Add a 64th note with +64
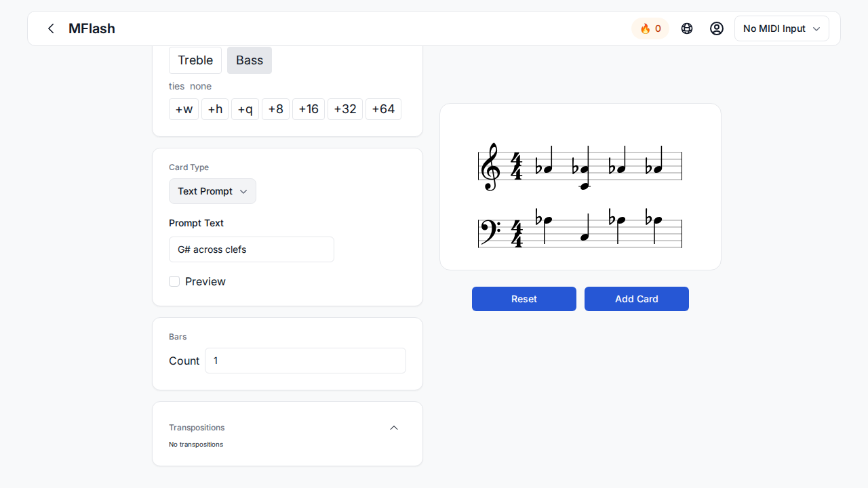This screenshot has height=488, width=868. (x=383, y=109)
